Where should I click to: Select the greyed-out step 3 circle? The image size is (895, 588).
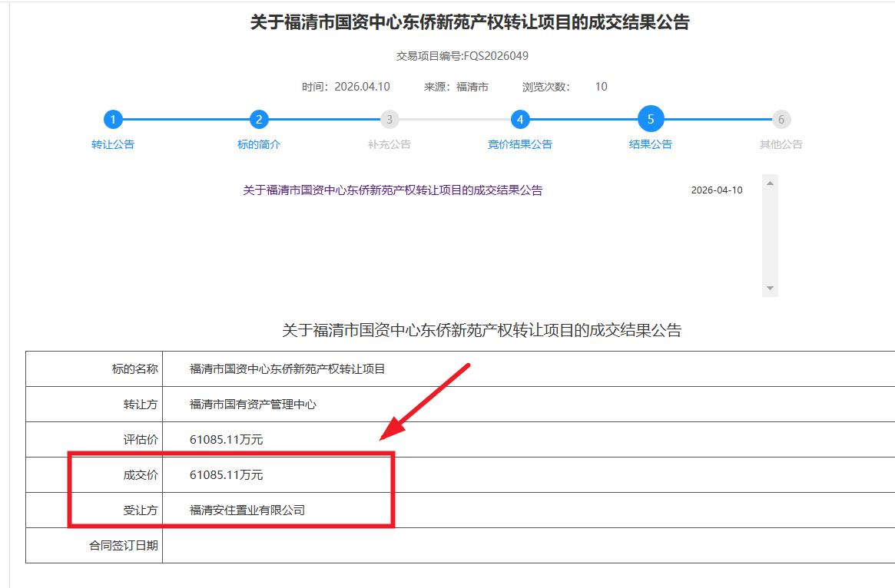(x=389, y=120)
